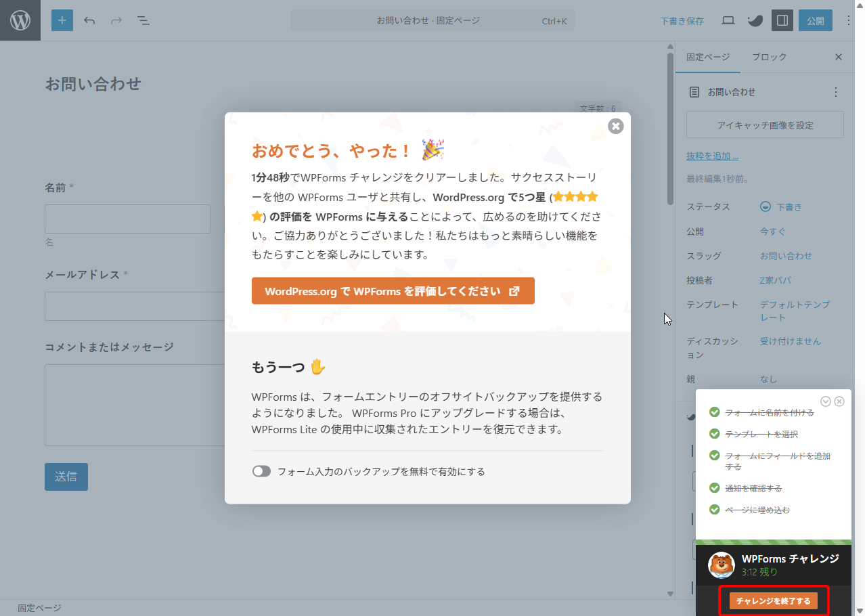This screenshot has width=865, height=616.
Task: Click rate WPForms on WordPress.org button
Action: 393,291
